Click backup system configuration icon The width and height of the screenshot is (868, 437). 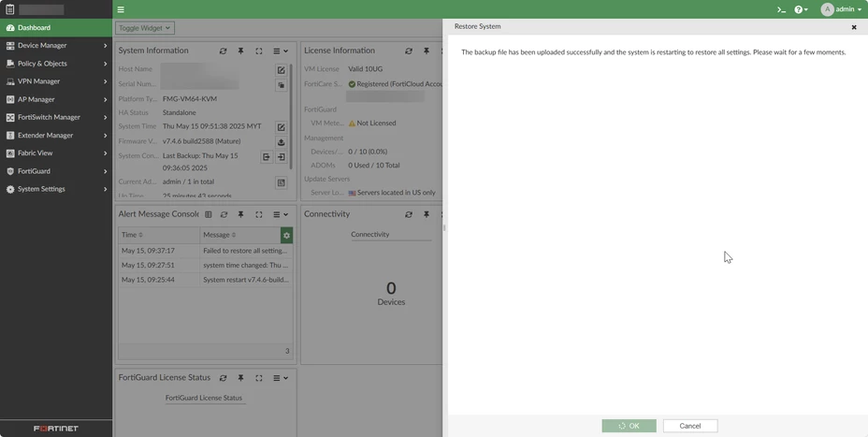267,157
